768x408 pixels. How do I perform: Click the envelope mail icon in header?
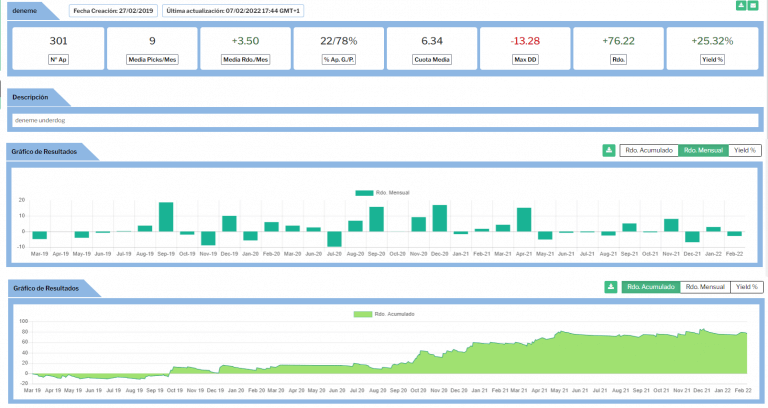tap(753, 6)
